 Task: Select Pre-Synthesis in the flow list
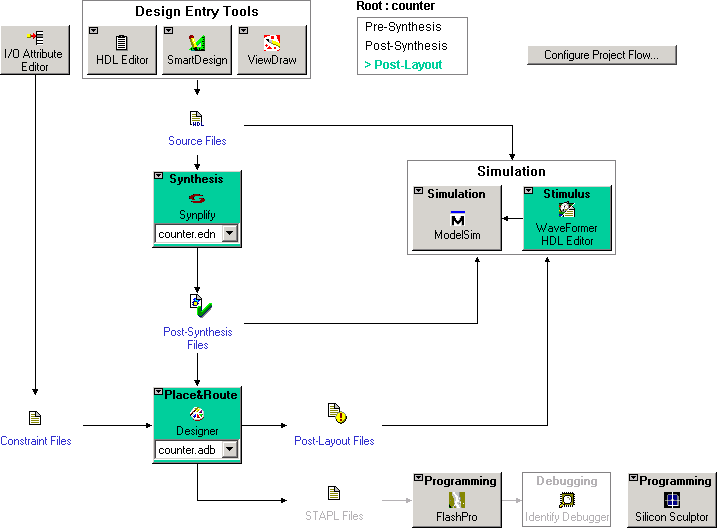[403, 27]
